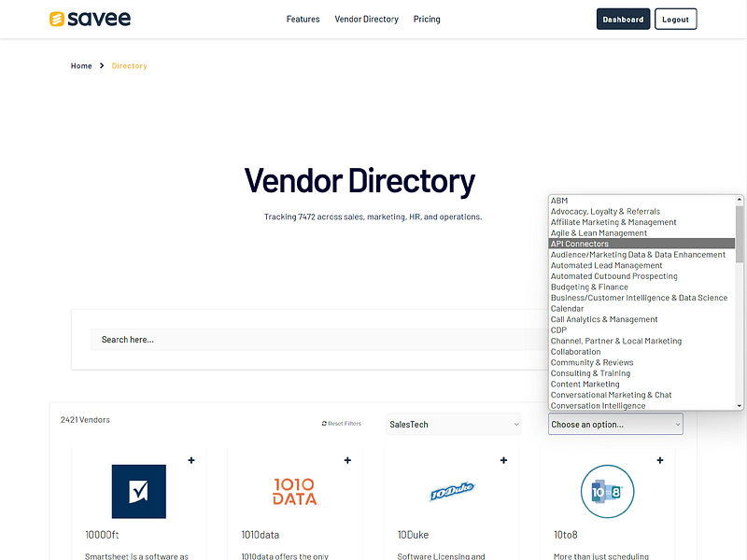Add 10000ft vendor with plus icon
Viewport: 747px width, 560px height.
tap(191, 460)
